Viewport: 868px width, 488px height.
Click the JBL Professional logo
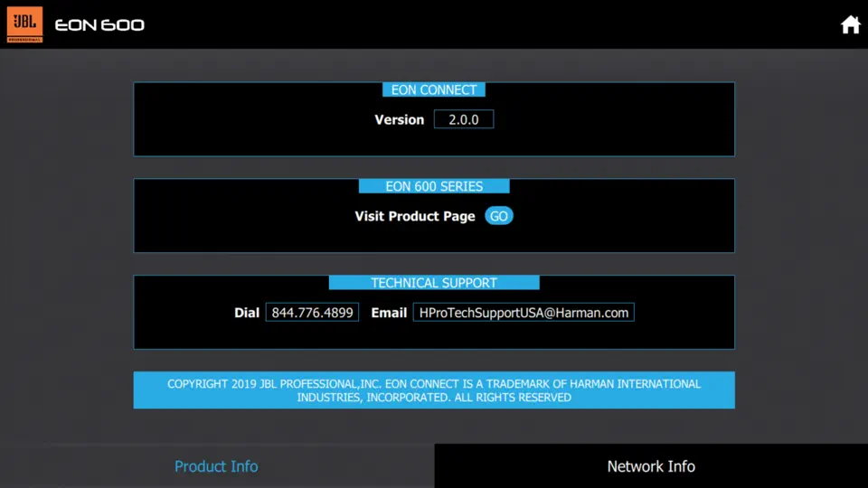point(24,24)
